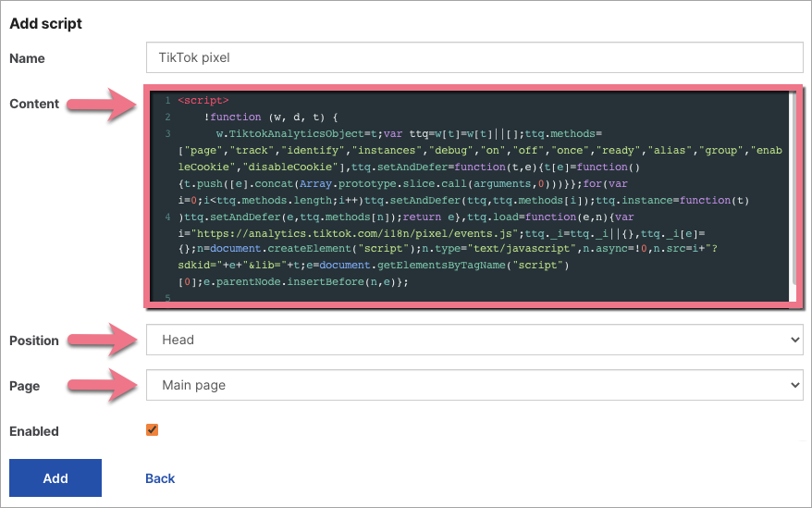The image size is (812, 508).
Task: Click the Add script heading
Action: tap(45, 23)
